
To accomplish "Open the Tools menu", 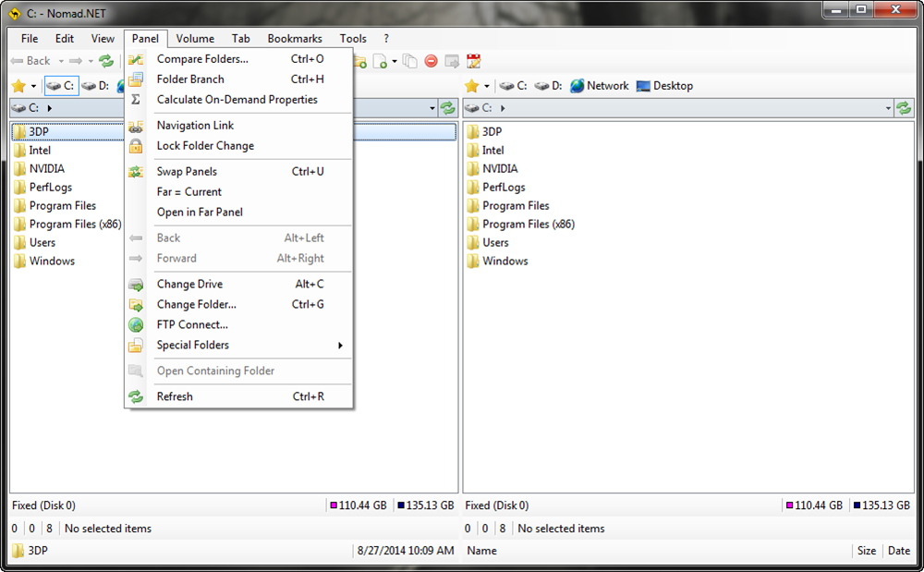I will click(353, 39).
